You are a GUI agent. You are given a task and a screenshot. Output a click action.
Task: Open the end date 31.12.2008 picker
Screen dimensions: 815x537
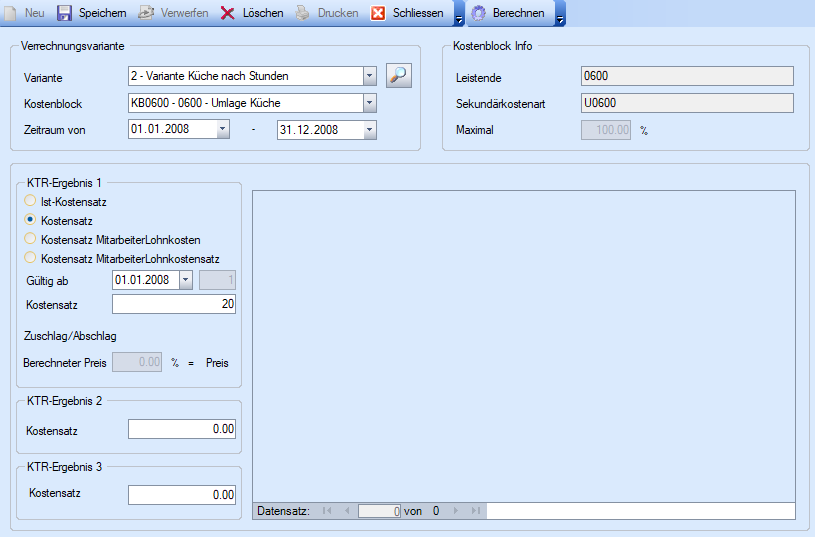(x=369, y=129)
